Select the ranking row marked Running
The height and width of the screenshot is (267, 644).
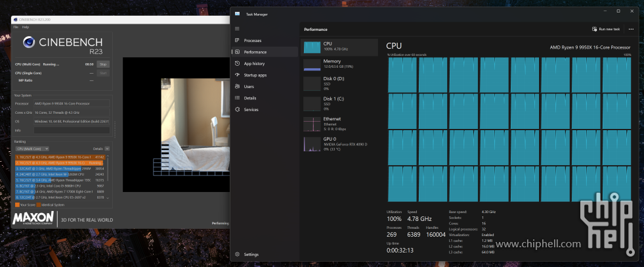coord(60,163)
